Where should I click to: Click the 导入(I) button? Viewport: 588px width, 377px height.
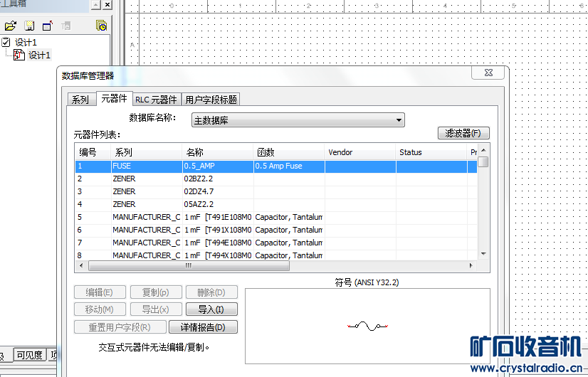[x=212, y=309]
